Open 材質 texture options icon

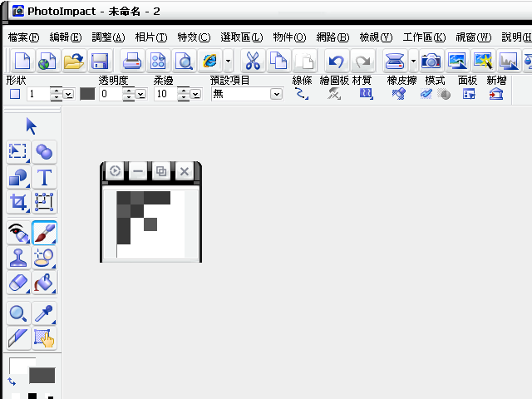point(366,93)
